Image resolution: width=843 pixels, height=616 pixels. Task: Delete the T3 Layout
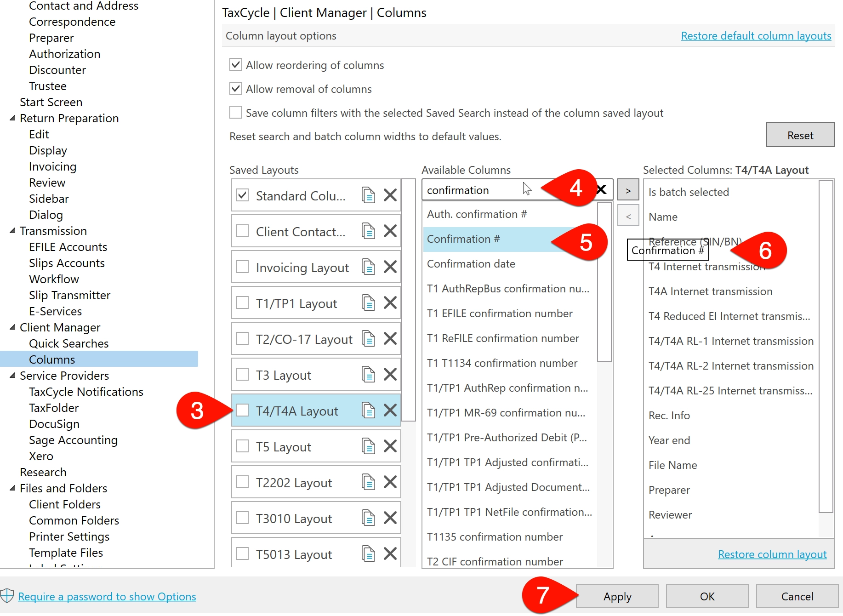tap(390, 375)
